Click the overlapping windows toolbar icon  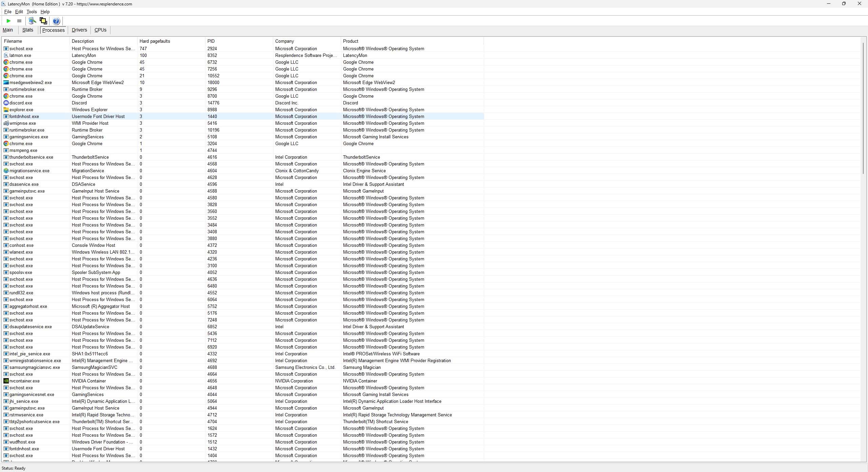tap(43, 21)
